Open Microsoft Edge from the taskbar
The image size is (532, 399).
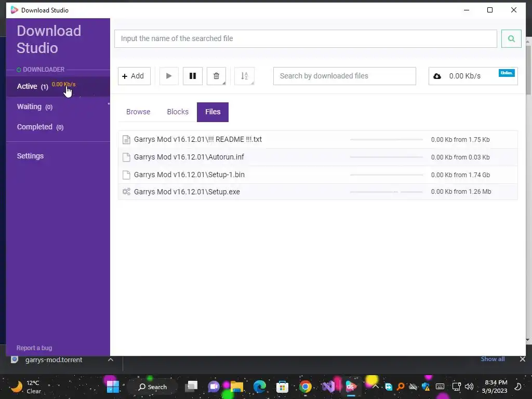pyautogui.click(x=260, y=387)
